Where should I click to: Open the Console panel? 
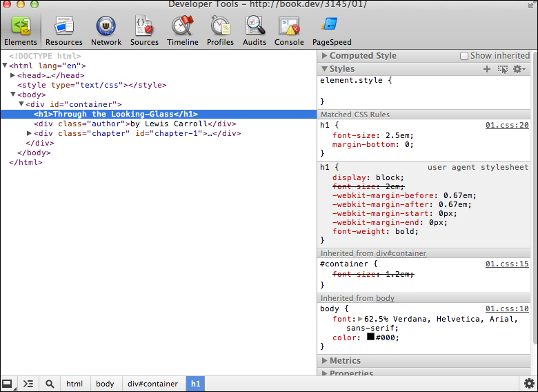[x=289, y=31]
